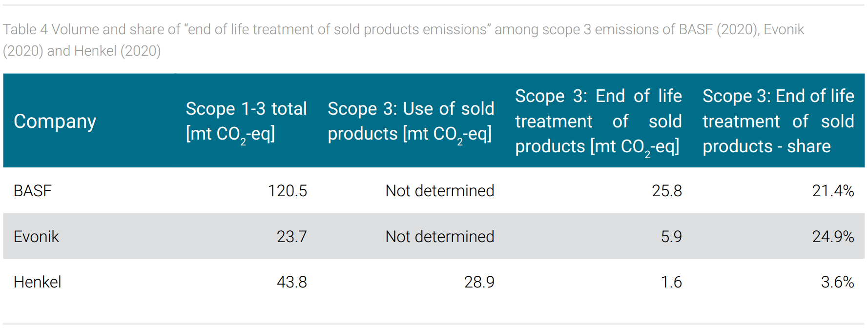Select Henkel total value 43.8
The image size is (868, 328).
pos(291,282)
